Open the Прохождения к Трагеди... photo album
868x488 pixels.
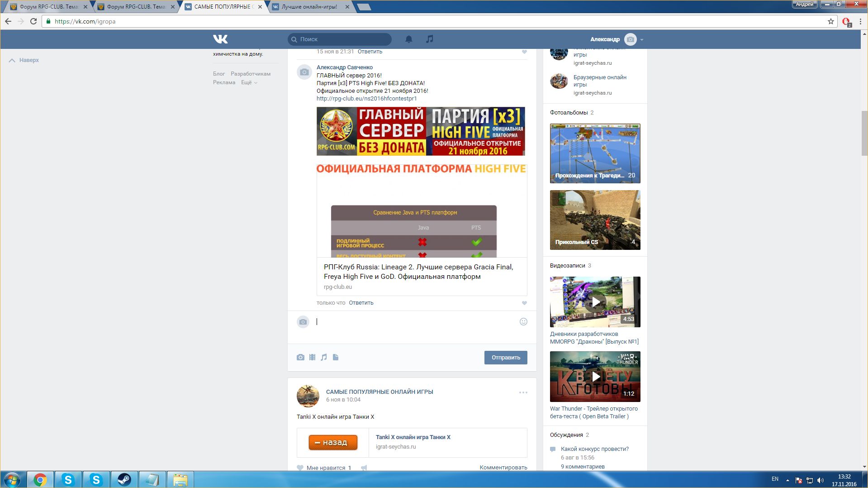click(x=595, y=153)
